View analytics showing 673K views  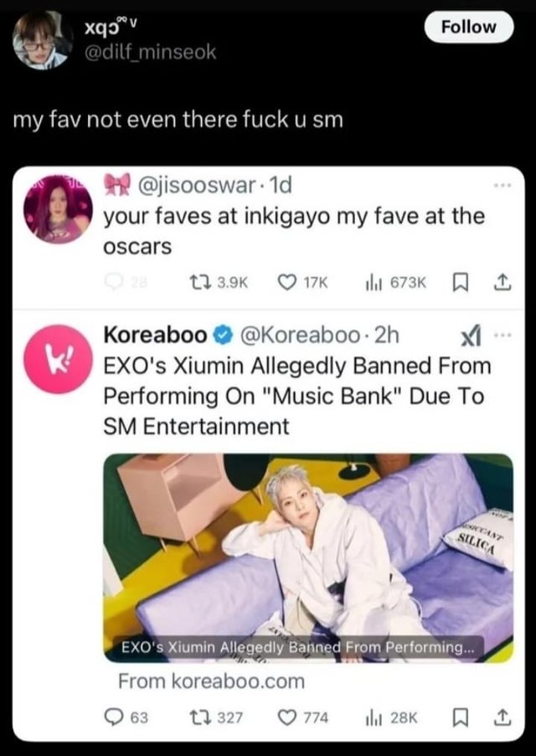(x=396, y=282)
